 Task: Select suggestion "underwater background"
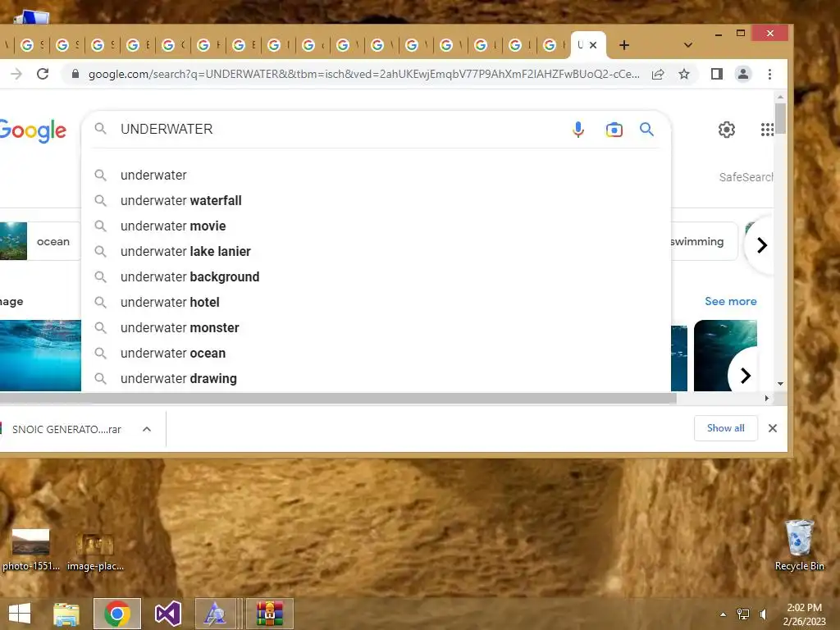pos(189,277)
